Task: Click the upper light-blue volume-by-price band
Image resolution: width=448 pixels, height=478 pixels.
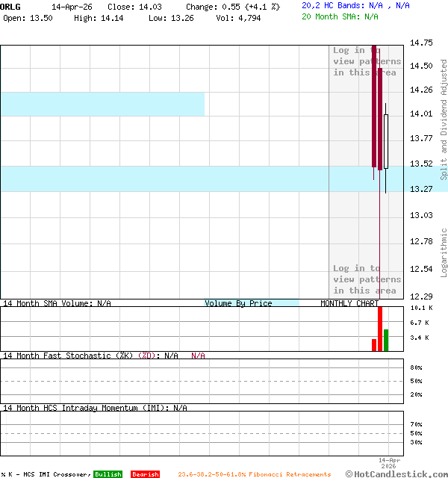Action: 102,104
